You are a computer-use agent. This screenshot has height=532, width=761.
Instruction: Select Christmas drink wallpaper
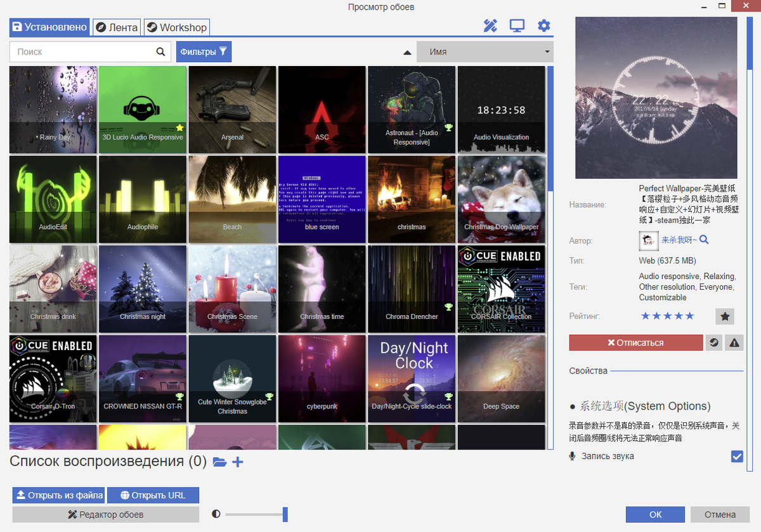(x=53, y=289)
